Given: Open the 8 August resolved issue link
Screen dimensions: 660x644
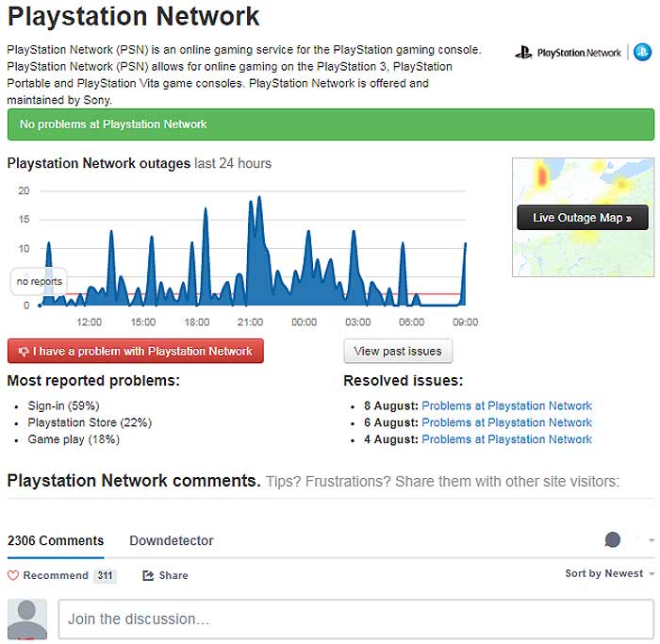Looking at the screenshot, I should [507, 405].
